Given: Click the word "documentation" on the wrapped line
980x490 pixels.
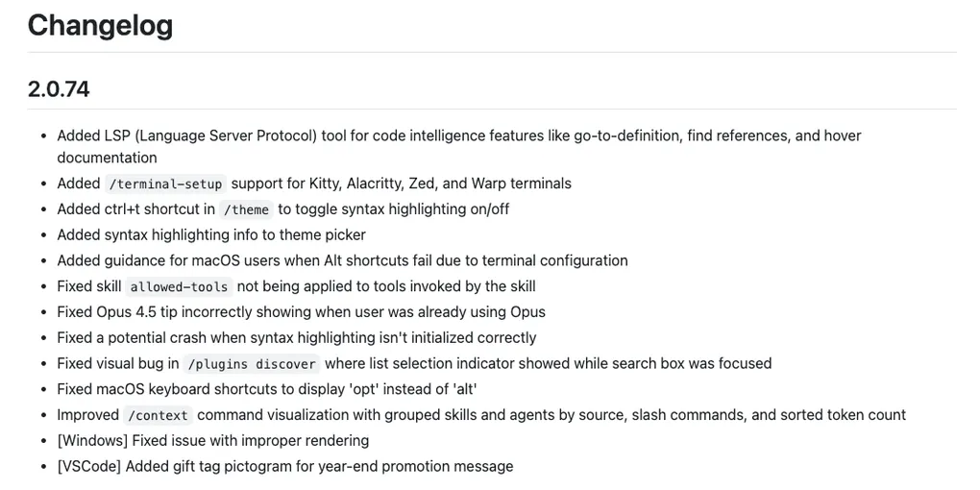Looking at the screenshot, I should point(107,158).
